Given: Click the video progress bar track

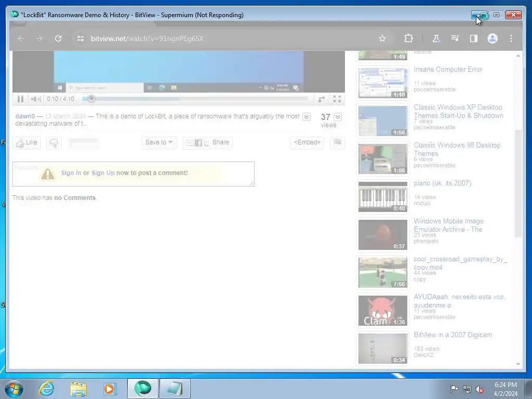Looking at the screenshot, I should (195, 99).
